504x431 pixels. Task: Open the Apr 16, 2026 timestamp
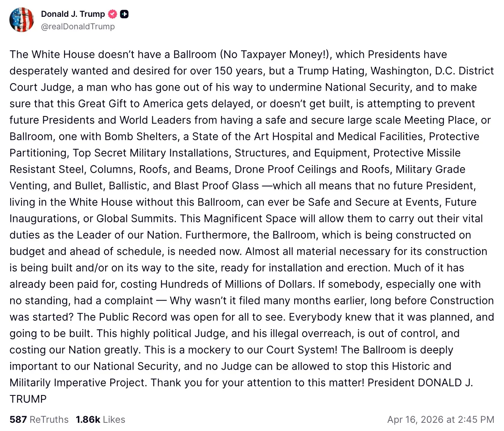pos(440,420)
